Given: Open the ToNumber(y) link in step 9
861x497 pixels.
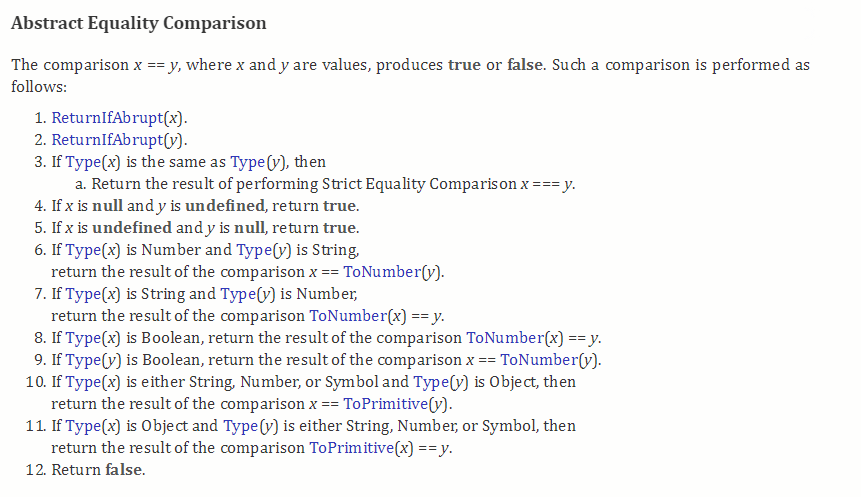Looking at the screenshot, I should (539, 360).
